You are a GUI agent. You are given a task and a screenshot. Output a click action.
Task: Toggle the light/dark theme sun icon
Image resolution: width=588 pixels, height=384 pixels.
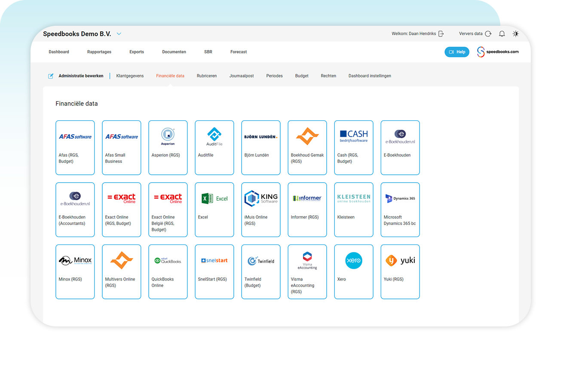pos(516,34)
